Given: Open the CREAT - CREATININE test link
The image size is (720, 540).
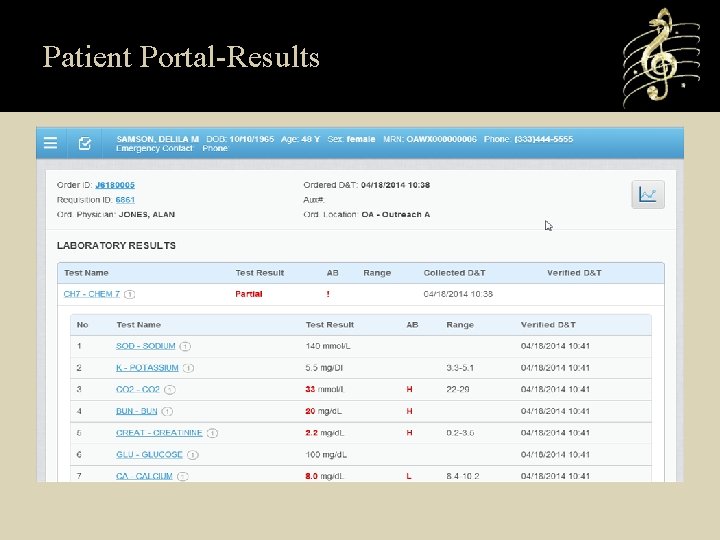Looking at the screenshot, I should [159, 433].
